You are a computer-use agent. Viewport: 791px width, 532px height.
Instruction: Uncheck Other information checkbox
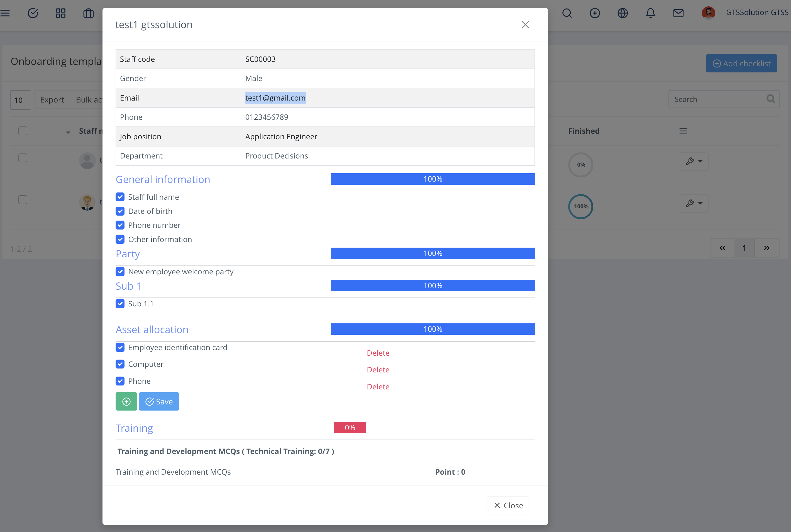coord(120,240)
